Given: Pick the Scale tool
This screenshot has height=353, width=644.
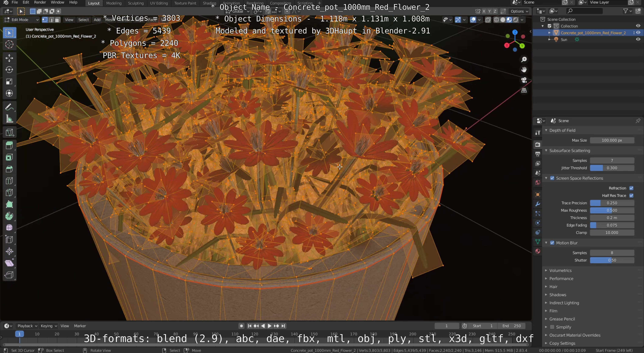Looking at the screenshot, I should click(9, 82).
